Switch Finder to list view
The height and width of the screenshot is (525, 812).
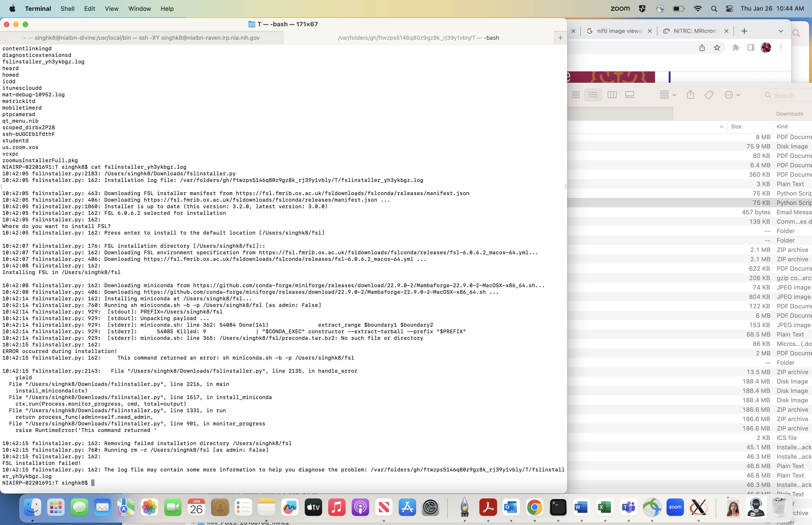[593, 95]
